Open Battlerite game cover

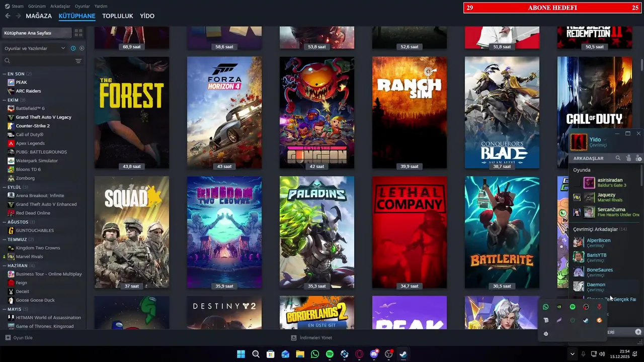point(502,232)
